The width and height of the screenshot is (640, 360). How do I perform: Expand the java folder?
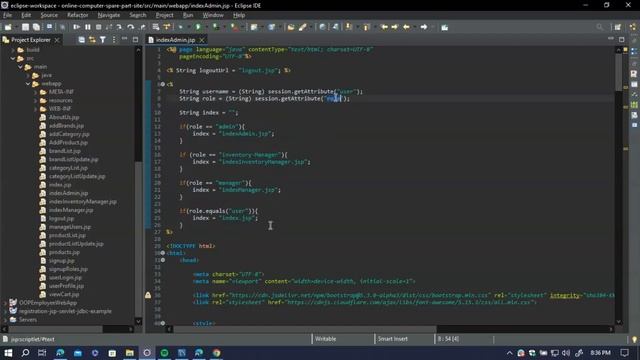(x=28, y=75)
